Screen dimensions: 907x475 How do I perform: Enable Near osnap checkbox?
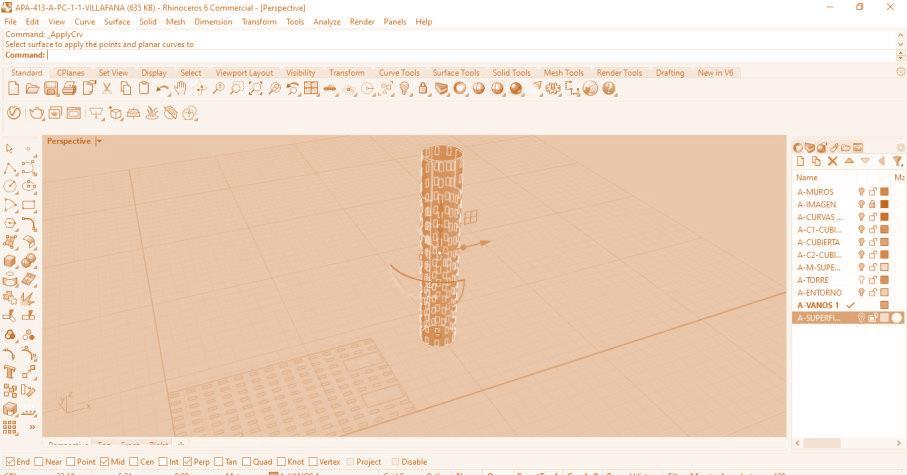(x=39, y=462)
